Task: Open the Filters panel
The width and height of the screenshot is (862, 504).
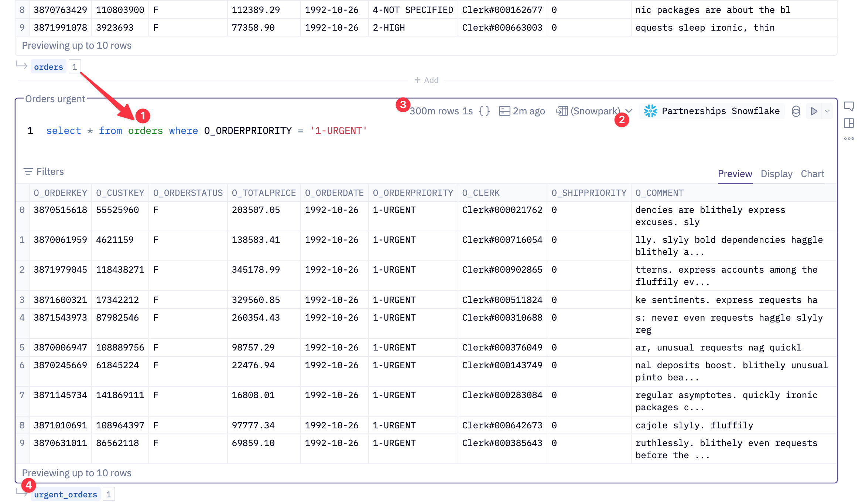Action: pos(44,172)
